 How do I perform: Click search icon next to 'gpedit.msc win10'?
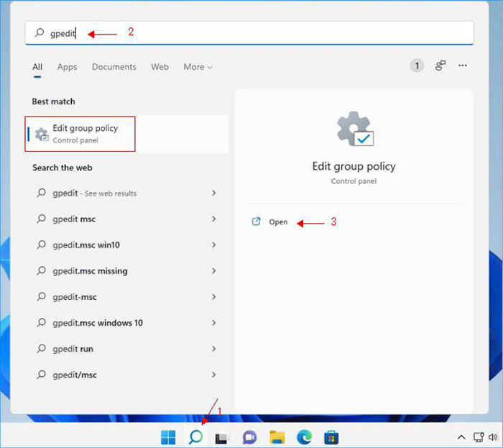click(x=41, y=244)
